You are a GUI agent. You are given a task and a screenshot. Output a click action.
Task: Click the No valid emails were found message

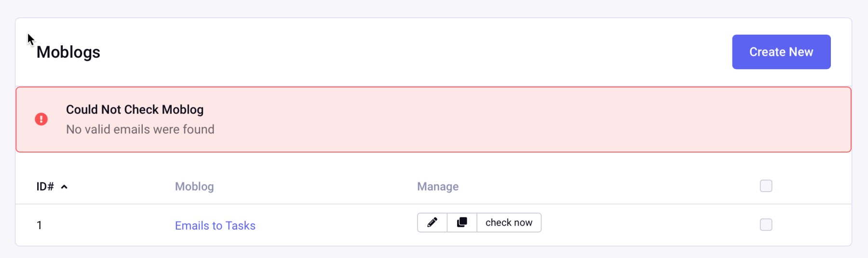coord(140,129)
